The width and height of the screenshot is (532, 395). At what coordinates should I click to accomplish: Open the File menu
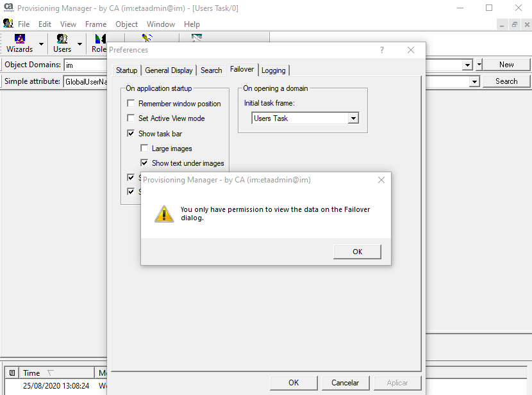(24, 24)
